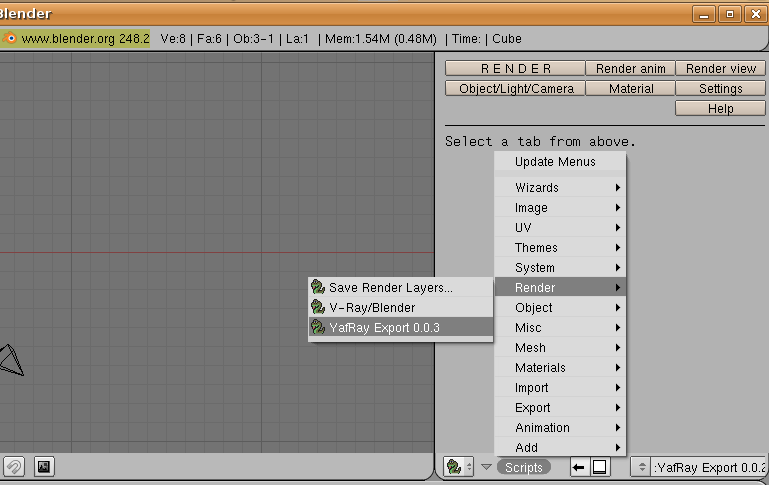Expand the UV scripts submenu
769x485 pixels.
click(561, 228)
